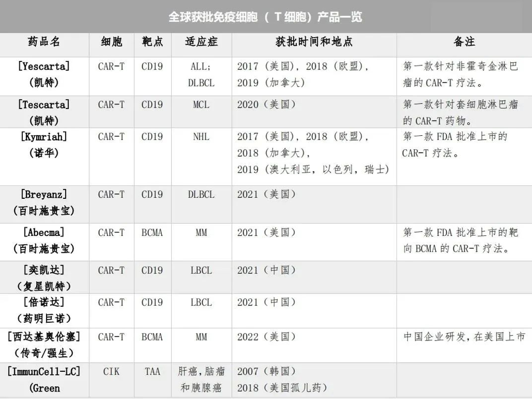Select the [Yescarta] drug name cell
Viewport: 532px width, 399px height.
click(x=44, y=74)
